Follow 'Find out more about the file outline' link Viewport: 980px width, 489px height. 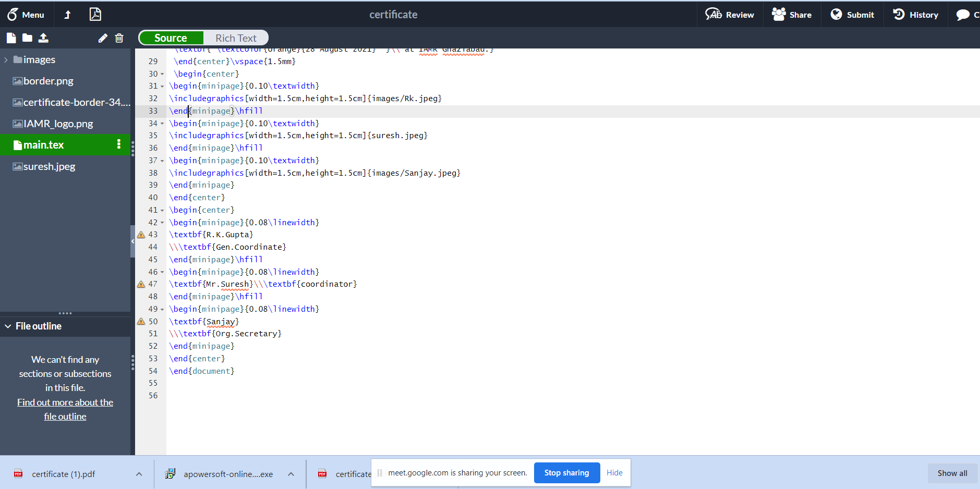[x=65, y=409]
